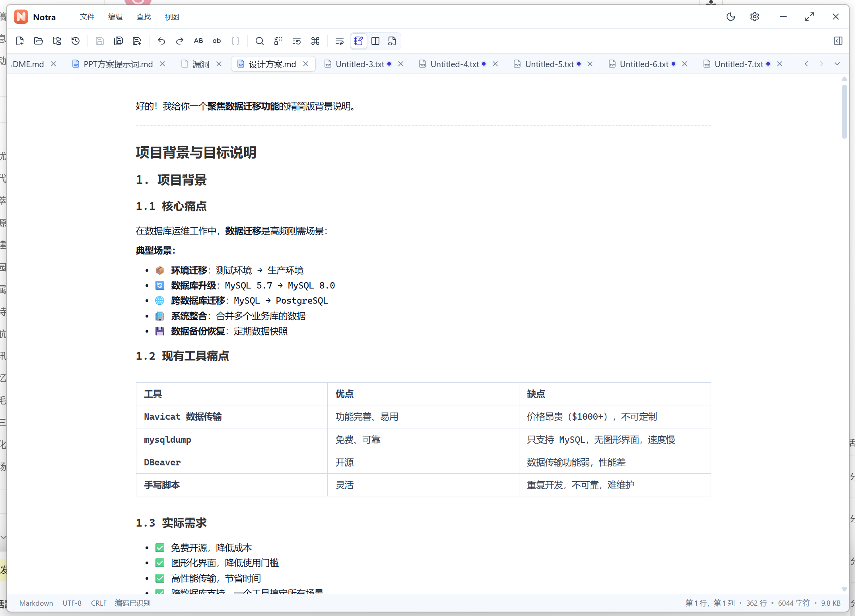The width and height of the screenshot is (855, 616).
Task: Switch to the Untitled-4.txt tab
Action: coord(455,64)
